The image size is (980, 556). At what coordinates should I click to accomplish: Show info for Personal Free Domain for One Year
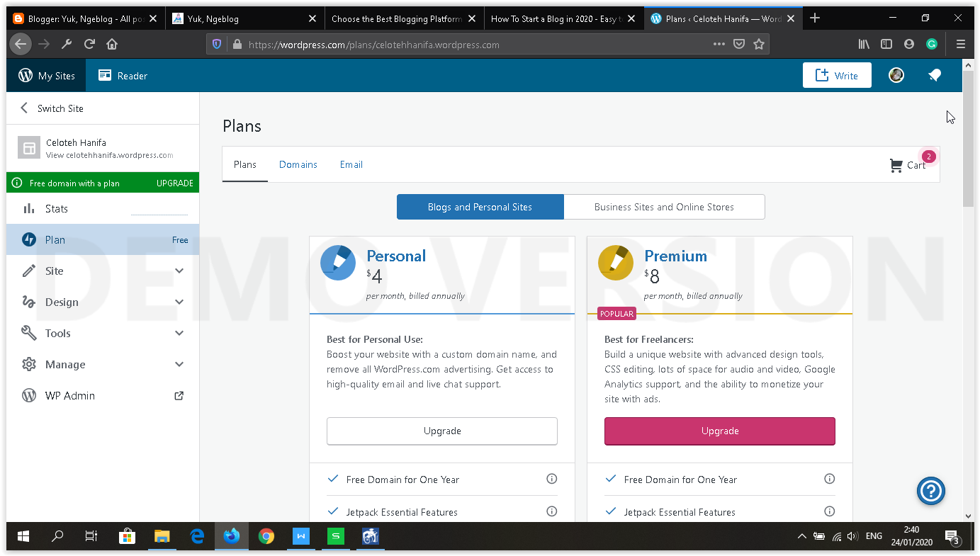[x=552, y=479]
